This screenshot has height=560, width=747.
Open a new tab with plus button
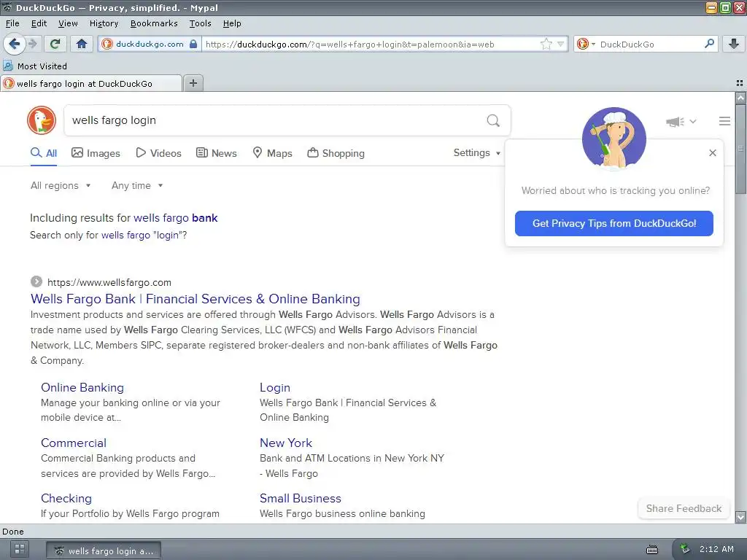193,83
